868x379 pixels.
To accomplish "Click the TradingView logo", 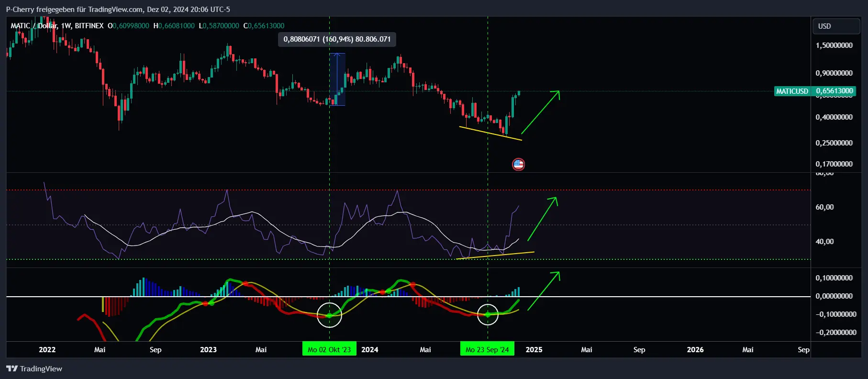I will 34,368.
